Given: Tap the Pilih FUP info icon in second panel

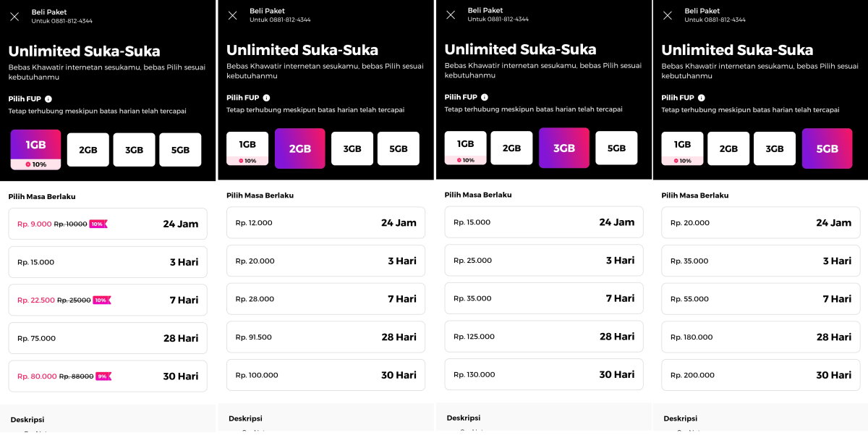Looking at the screenshot, I should [267, 97].
